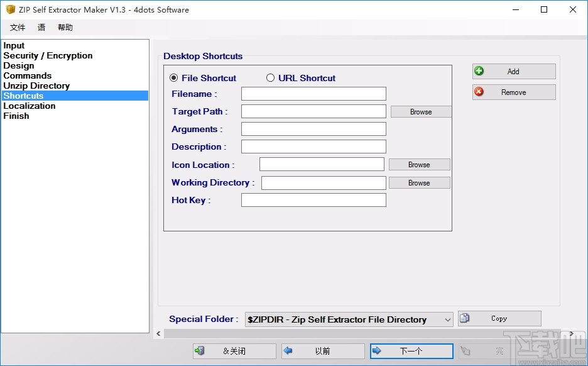Open the 文件 menu
The height and width of the screenshot is (366, 588).
[x=18, y=28]
